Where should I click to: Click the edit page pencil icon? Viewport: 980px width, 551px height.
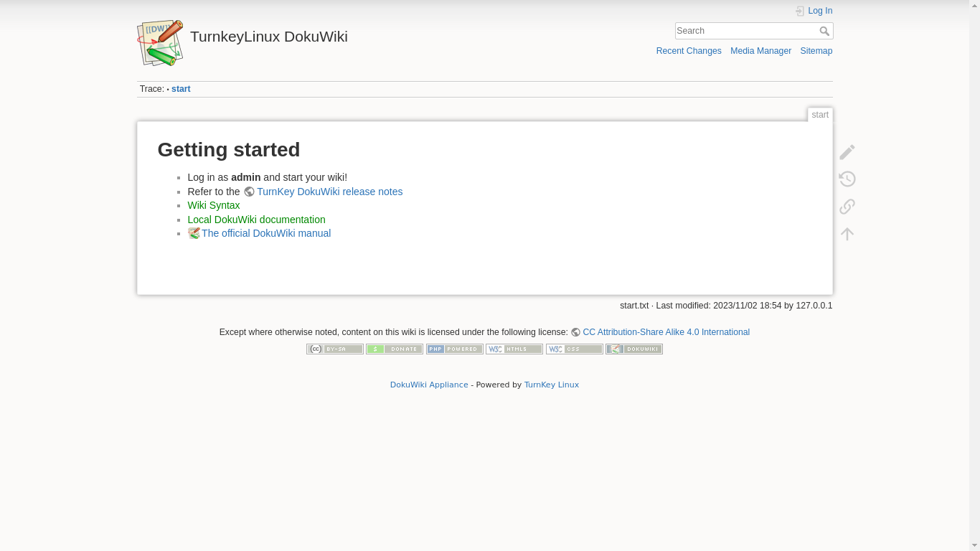[847, 152]
